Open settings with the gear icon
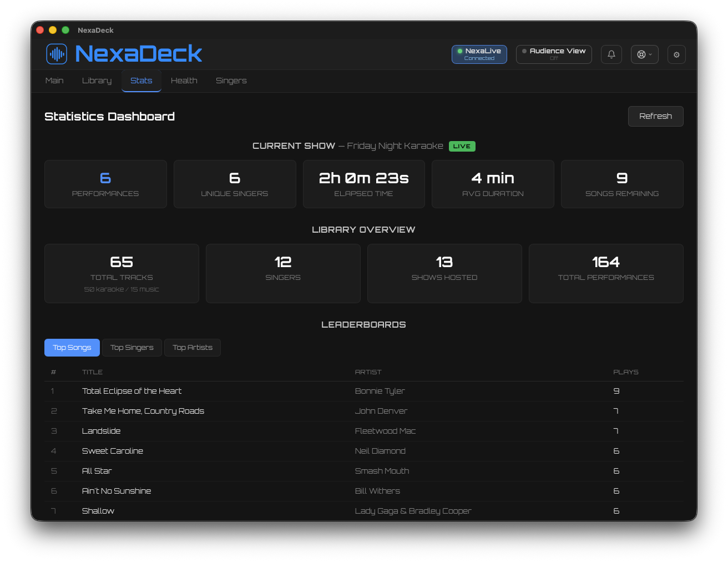Viewport: 728px width, 562px height. [x=676, y=54]
